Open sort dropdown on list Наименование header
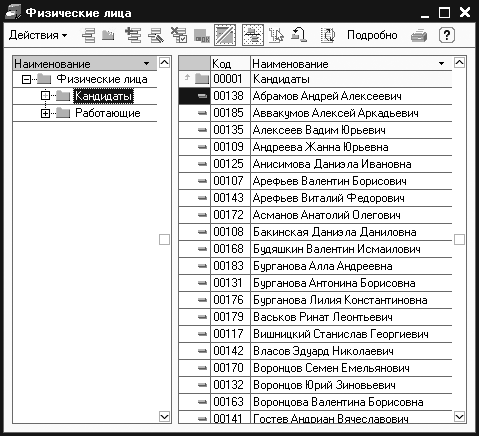Screen dimensions: 479x436 click(x=442, y=63)
